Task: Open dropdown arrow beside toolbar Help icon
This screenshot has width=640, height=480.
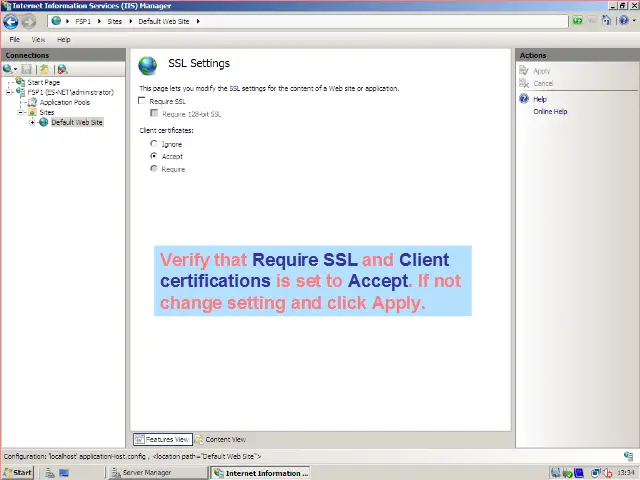Action: point(633,20)
